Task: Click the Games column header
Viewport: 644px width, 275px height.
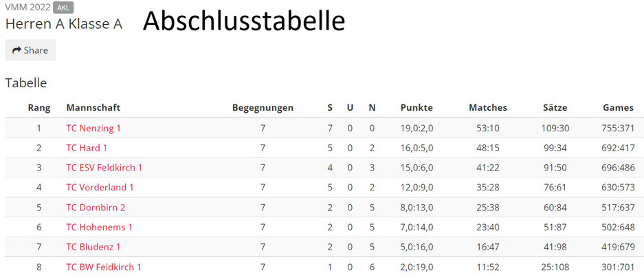Action: click(618, 108)
